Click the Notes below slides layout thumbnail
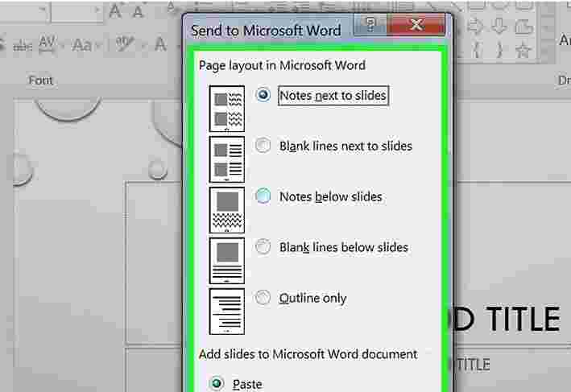The height and width of the screenshot is (392, 571). (227, 209)
